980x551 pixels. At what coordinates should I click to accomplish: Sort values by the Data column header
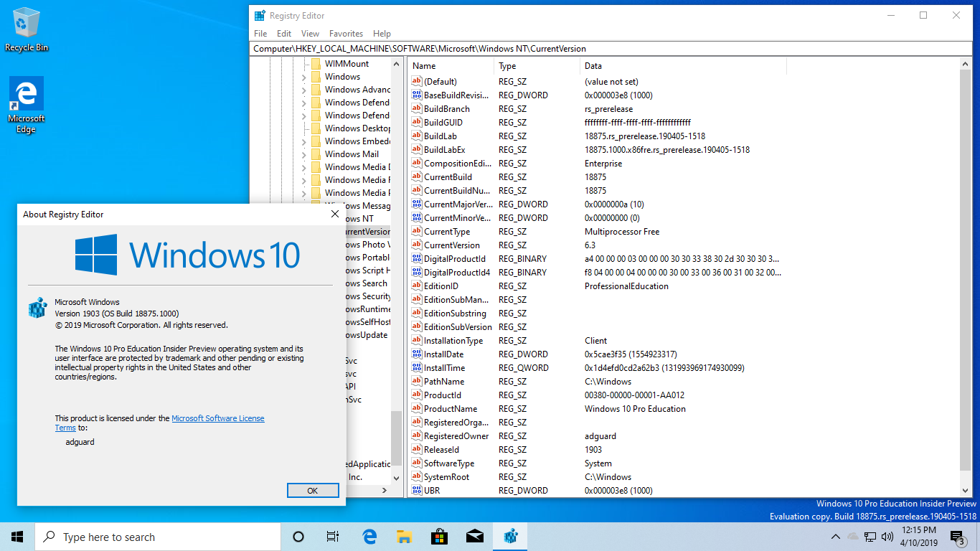[683, 66]
